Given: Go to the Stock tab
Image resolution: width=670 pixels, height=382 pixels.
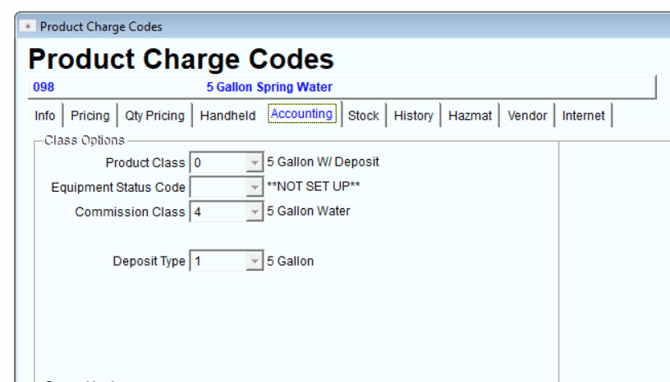Looking at the screenshot, I should (x=364, y=115).
